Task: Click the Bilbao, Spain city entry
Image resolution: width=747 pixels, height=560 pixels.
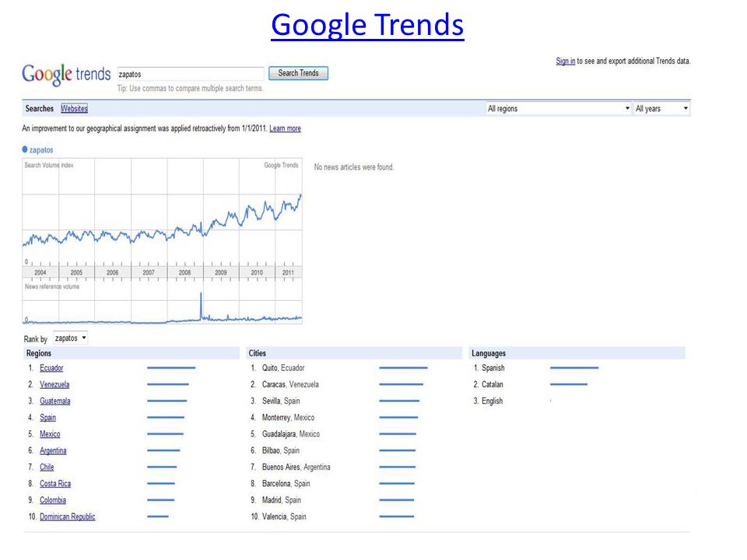Action: pyautogui.click(x=281, y=450)
